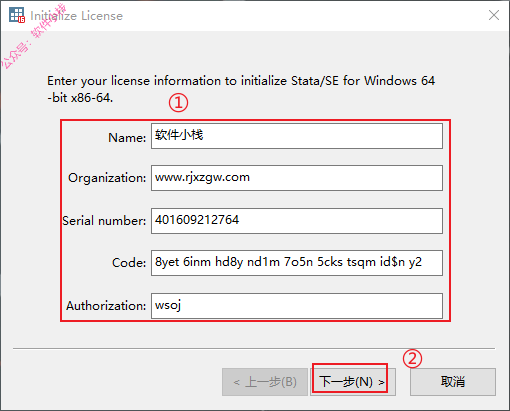The width and height of the screenshot is (510, 411).
Task: Focus the Organization text field
Action: tap(297, 178)
